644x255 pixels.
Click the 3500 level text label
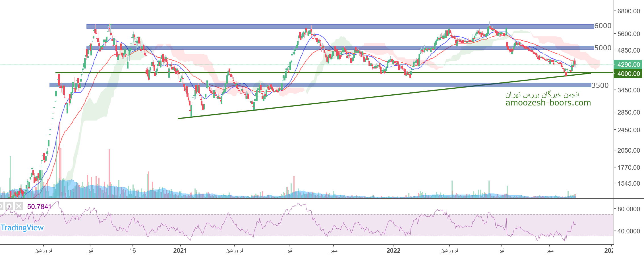(600, 86)
